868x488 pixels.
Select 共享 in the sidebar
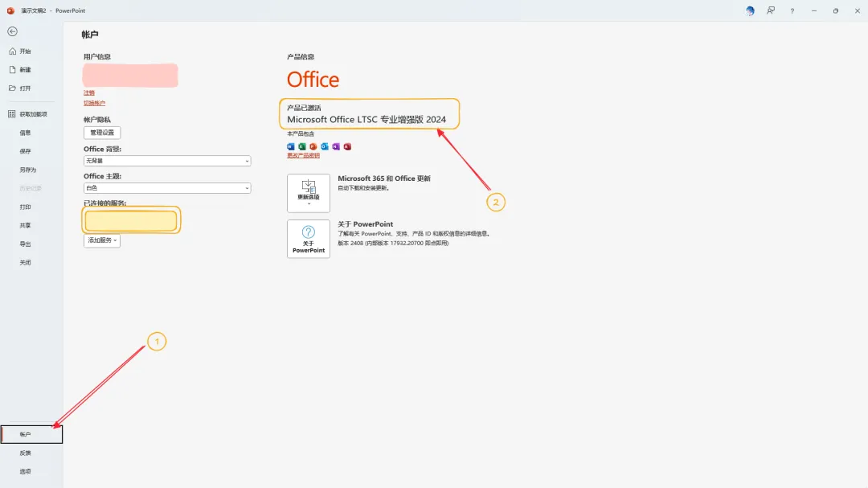(26, 225)
